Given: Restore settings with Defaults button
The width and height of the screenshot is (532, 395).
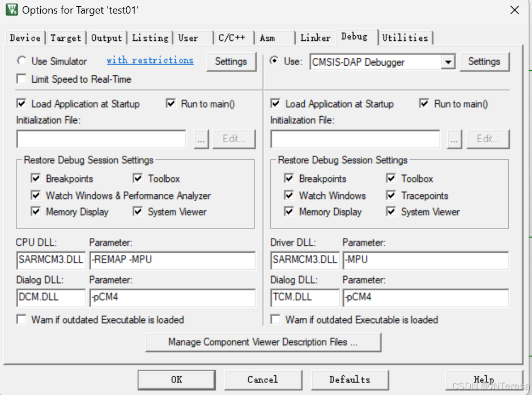Looking at the screenshot, I should click(350, 380).
